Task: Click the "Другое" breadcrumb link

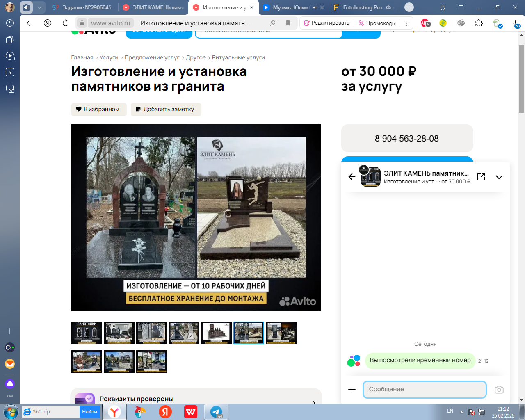Action: (196, 57)
